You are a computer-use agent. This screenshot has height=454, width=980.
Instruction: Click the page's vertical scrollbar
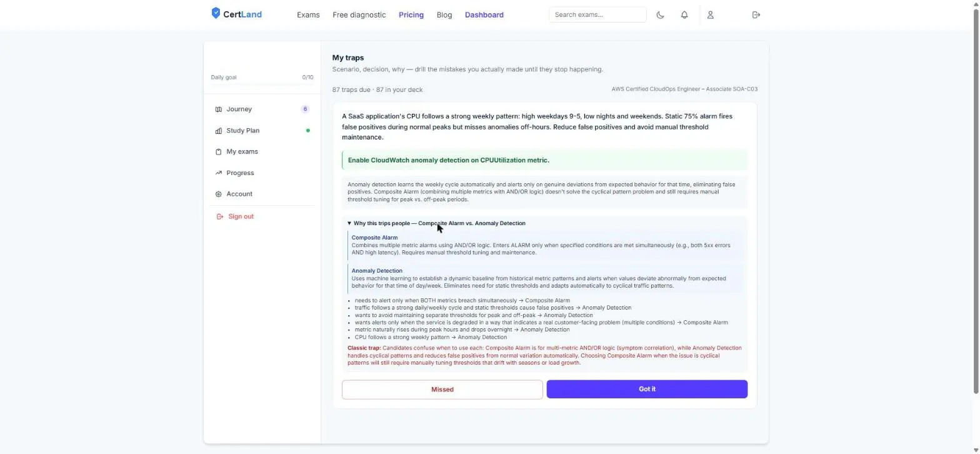976,200
